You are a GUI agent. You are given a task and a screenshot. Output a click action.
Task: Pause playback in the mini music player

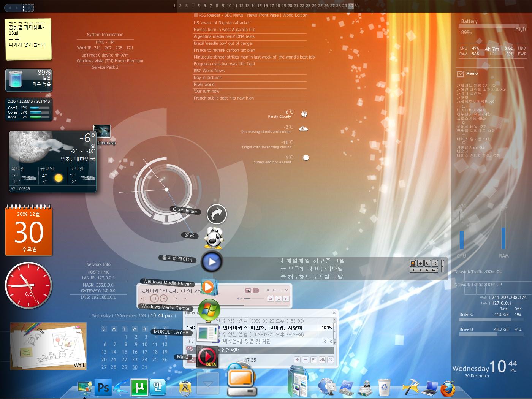[x=155, y=298]
